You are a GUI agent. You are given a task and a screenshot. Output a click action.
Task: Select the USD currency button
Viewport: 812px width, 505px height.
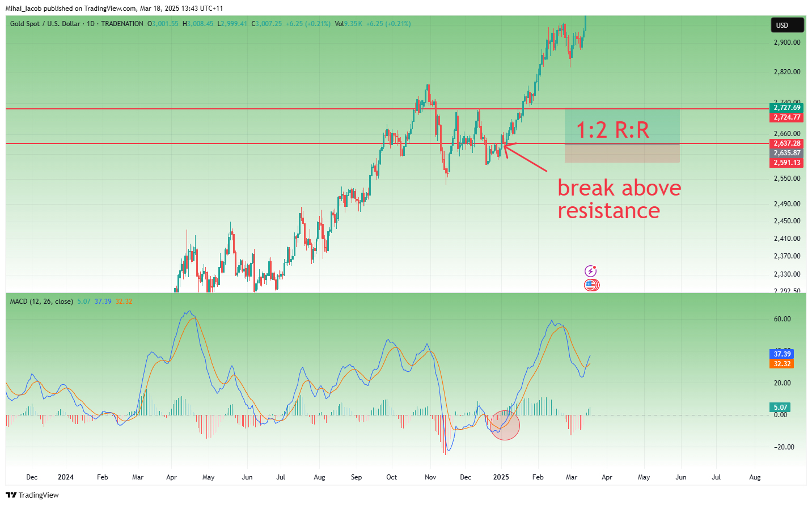point(786,25)
